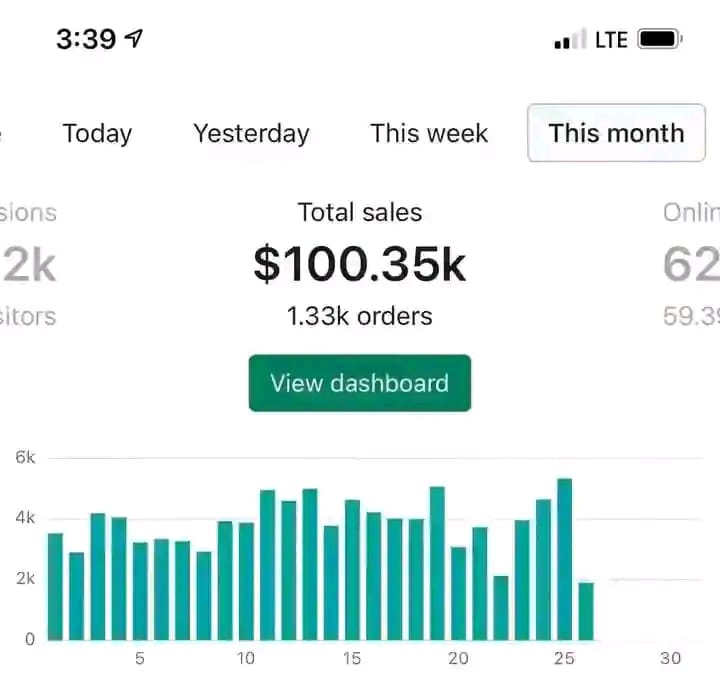
Task: Tap the location arrow icon in status bar
Action: (133, 39)
